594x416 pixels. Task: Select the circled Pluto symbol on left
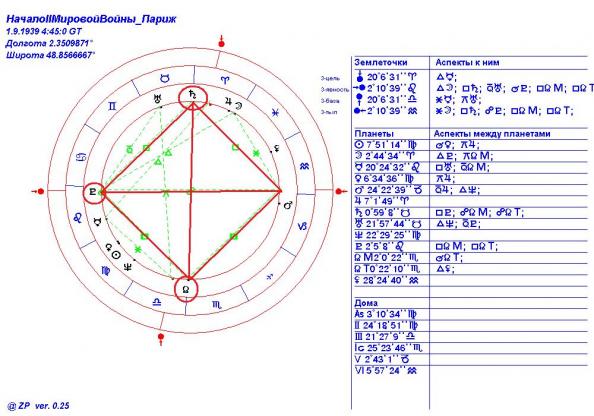(93, 192)
